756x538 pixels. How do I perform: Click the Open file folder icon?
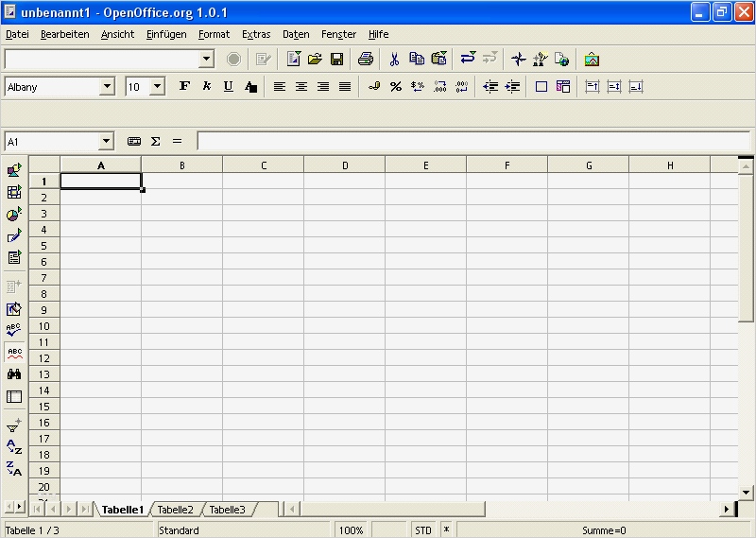(x=315, y=60)
